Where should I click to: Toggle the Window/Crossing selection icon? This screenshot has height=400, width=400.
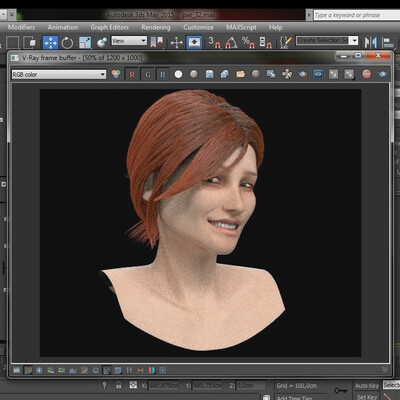coord(30,42)
